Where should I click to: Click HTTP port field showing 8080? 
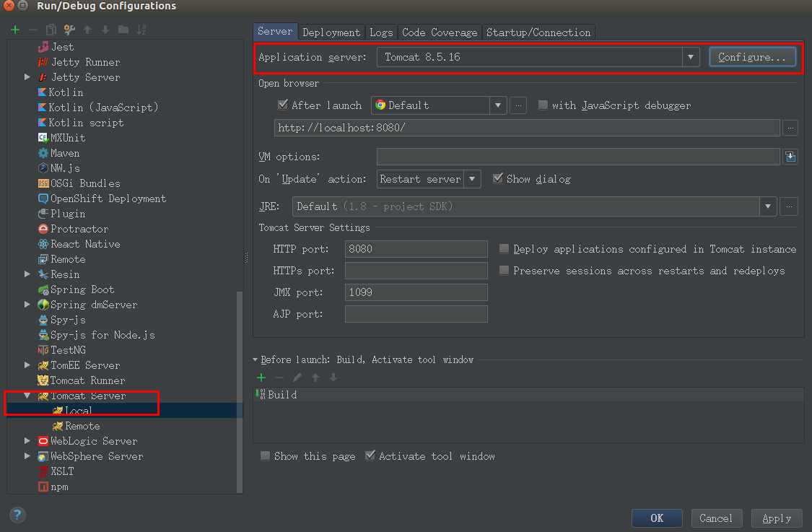point(416,248)
